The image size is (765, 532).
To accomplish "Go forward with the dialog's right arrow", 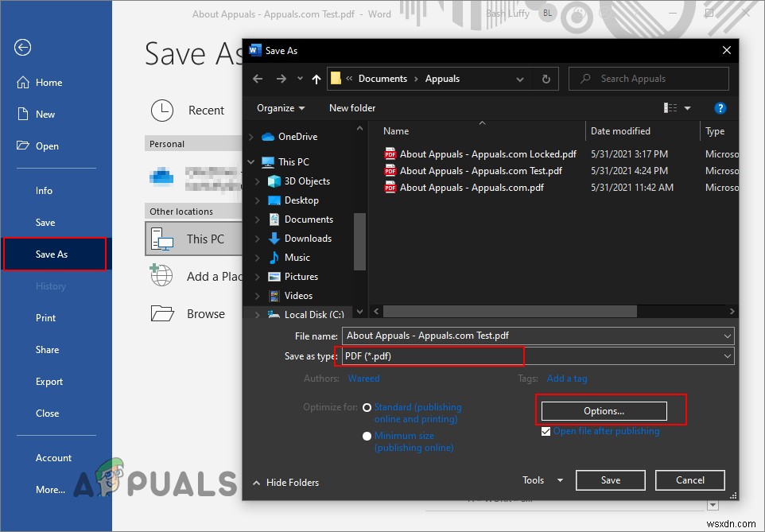I will [x=282, y=79].
